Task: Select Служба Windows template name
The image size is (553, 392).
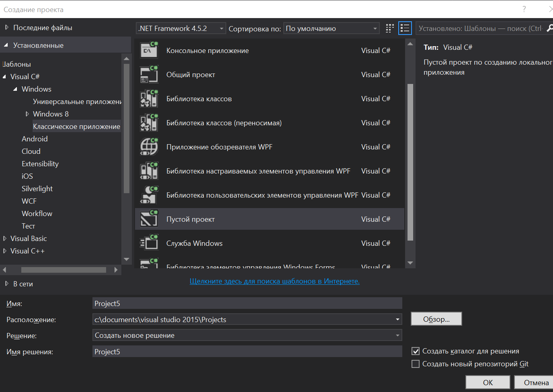Action: tap(195, 243)
